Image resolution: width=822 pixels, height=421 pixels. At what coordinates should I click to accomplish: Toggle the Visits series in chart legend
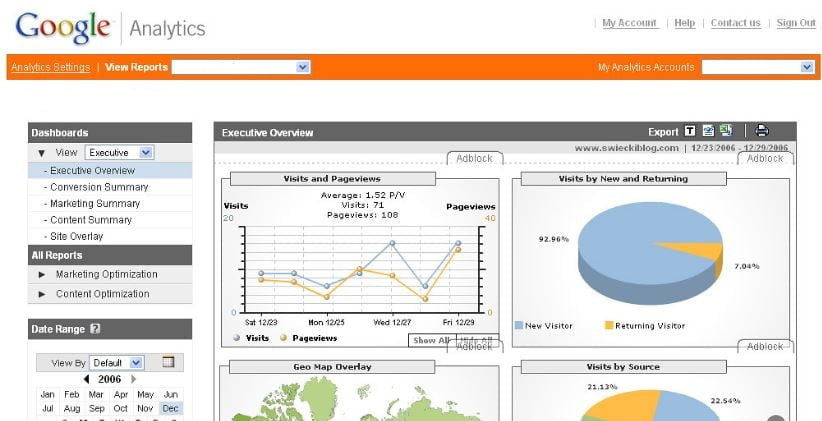[x=251, y=338]
